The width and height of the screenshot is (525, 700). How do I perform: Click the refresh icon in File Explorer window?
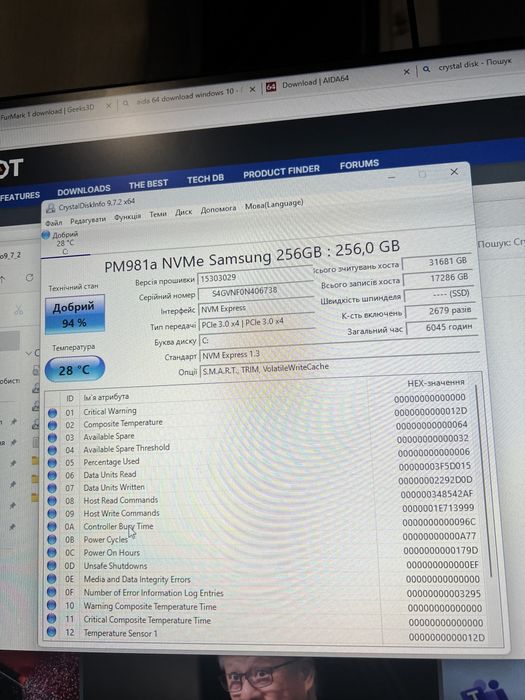pyautogui.click(x=29, y=278)
